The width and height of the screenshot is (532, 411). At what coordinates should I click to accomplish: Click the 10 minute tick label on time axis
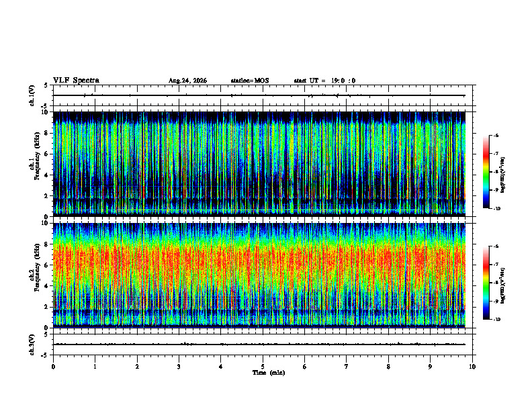tap(472, 367)
